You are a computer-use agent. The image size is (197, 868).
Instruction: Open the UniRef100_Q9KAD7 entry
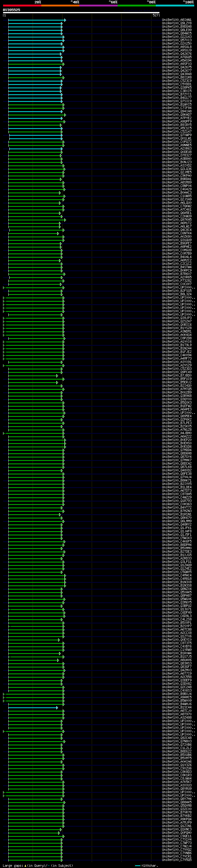pyautogui.click(x=176, y=115)
